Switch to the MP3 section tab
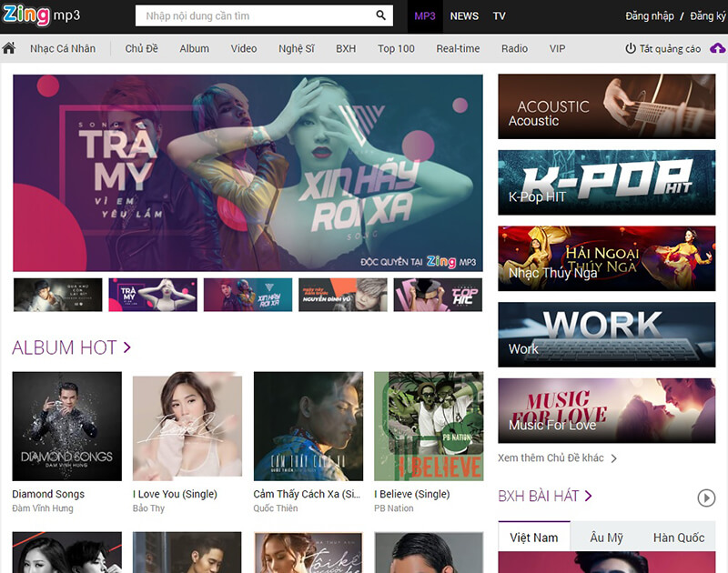Image resolution: width=728 pixels, height=573 pixels. pos(425,16)
